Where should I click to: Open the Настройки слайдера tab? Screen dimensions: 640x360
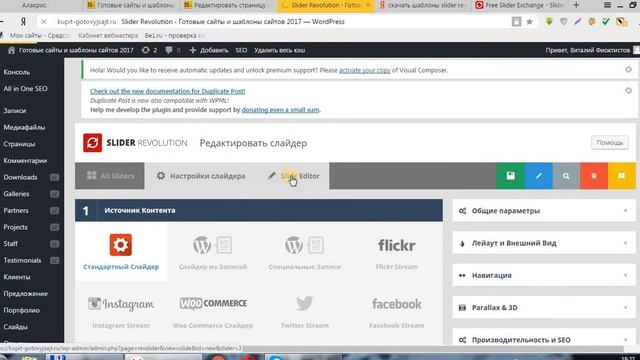click(201, 176)
